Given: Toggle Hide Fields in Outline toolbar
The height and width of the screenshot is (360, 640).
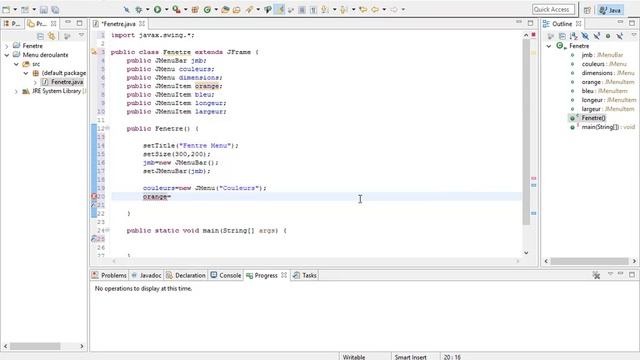Looking at the screenshot, I should (585, 36).
